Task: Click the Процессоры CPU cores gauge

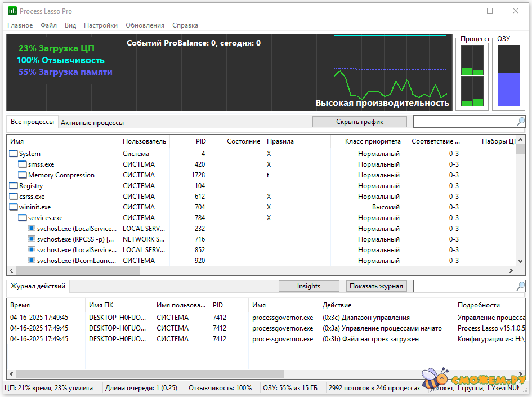Action: click(x=472, y=75)
